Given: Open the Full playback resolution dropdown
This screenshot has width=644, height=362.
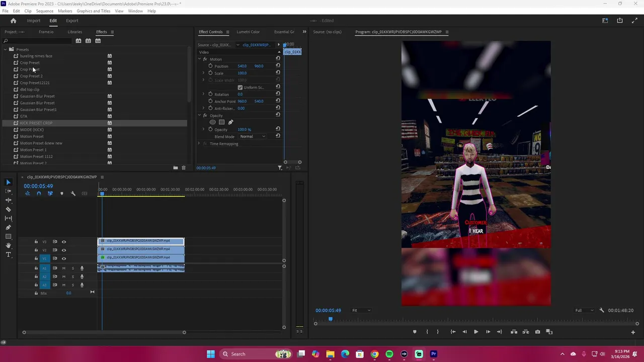Looking at the screenshot, I should [584, 310].
